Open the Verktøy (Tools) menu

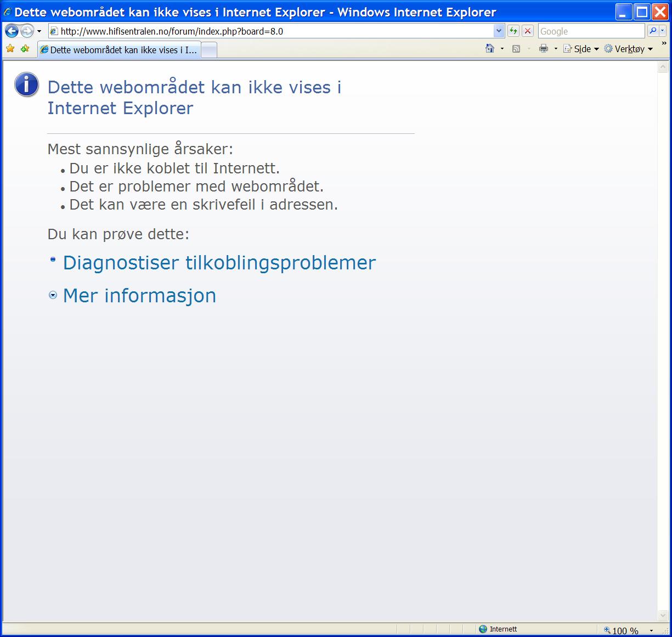coord(629,49)
